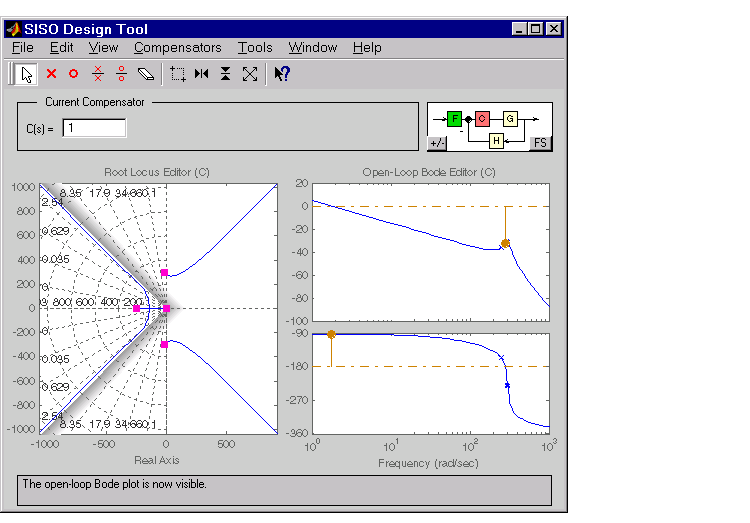
Task: Select the add real zero tool
Action: pos(73,73)
